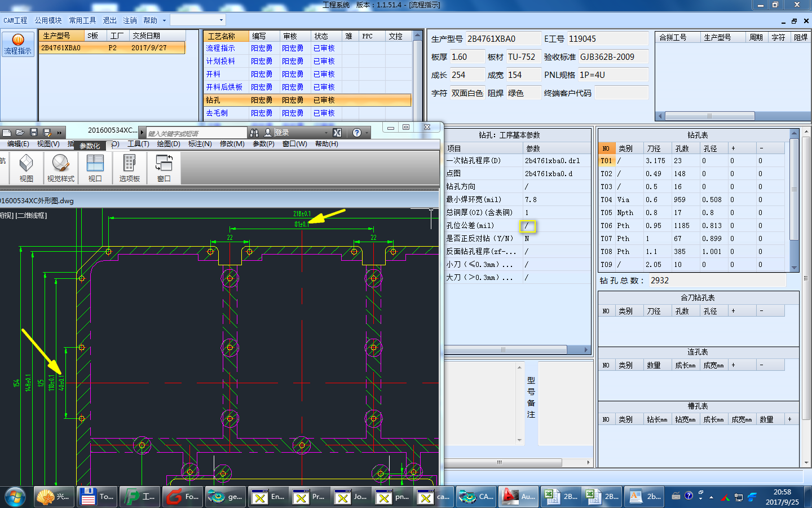Expand the quick access toolbar overflow arrows
This screenshot has width=812, height=508.
(59, 133)
